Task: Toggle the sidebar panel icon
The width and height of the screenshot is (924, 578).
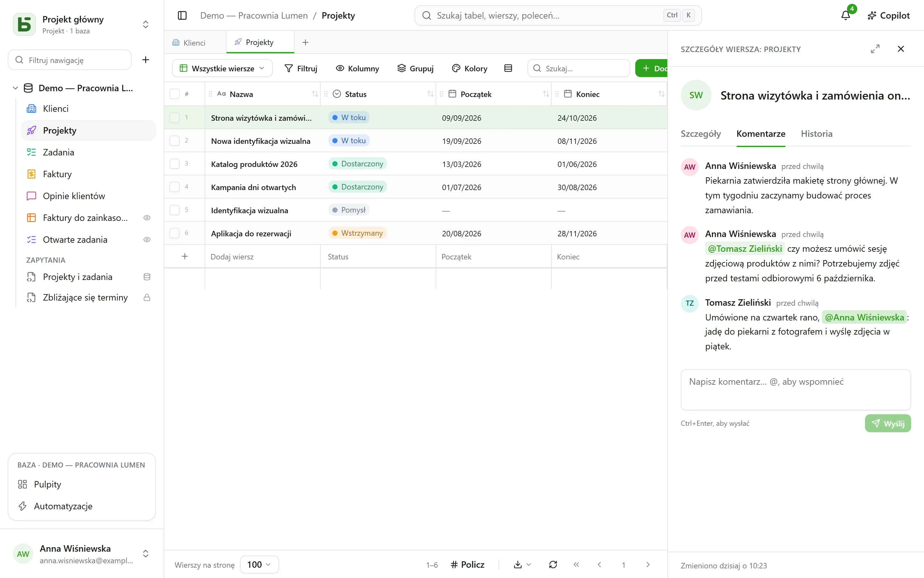Action: [182, 15]
